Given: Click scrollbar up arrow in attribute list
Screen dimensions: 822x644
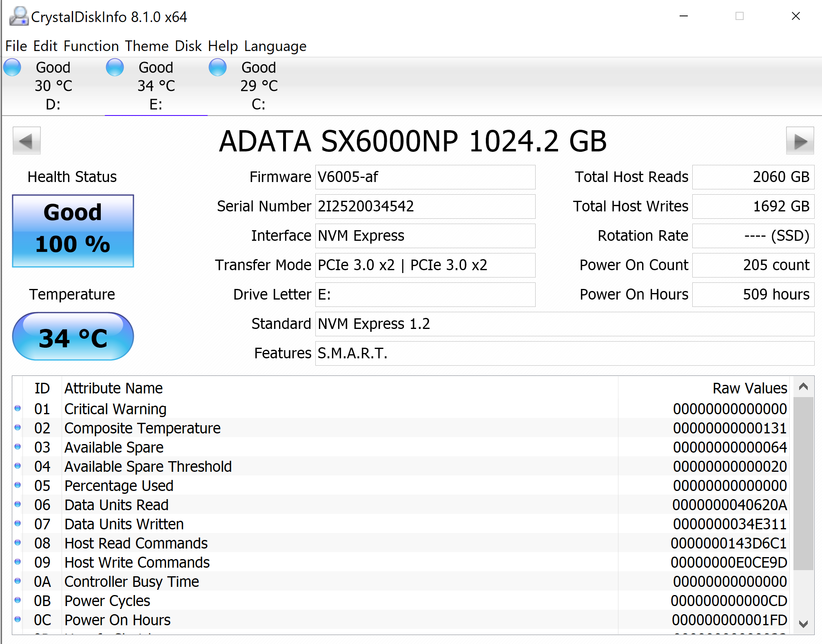Looking at the screenshot, I should click(804, 386).
